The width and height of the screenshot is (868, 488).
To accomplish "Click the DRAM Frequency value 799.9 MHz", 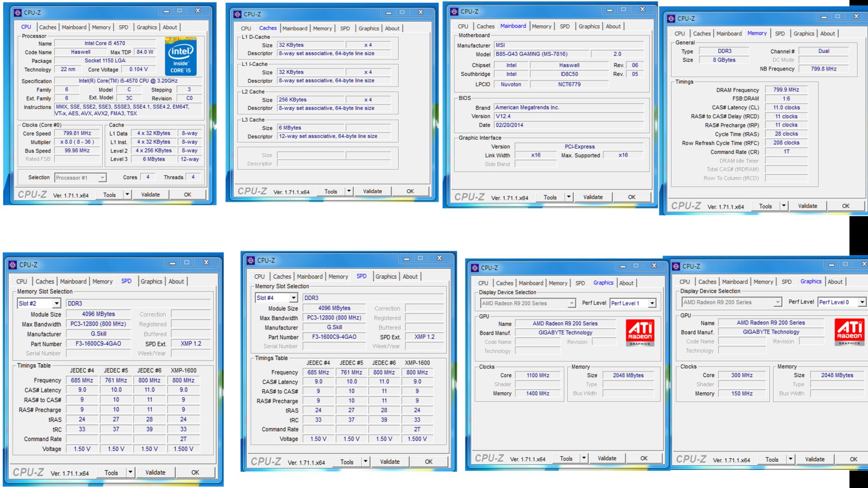I will pyautogui.click(x=786, y=90).
